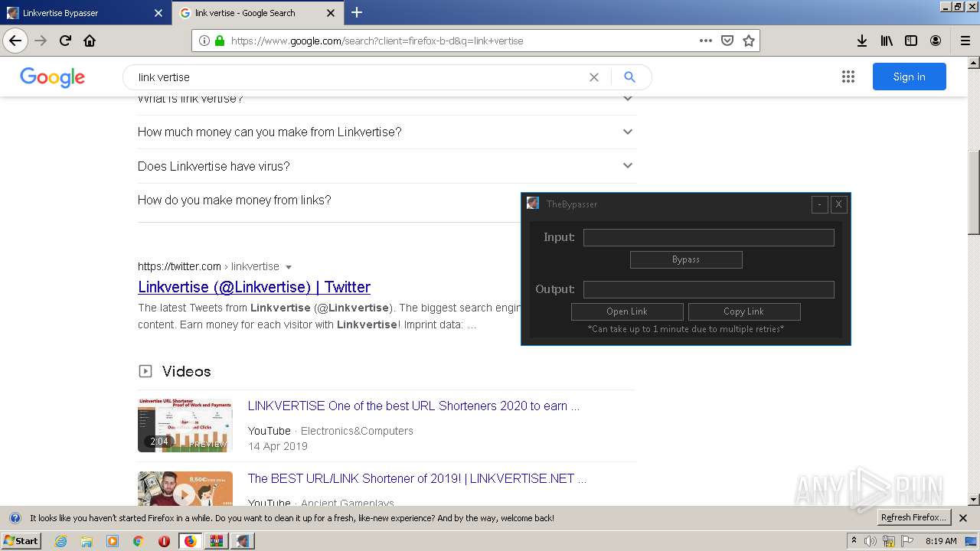The width and height of the screenshot is (980, 551).
Task: Click the Google search text box
Action: (358, 77)
